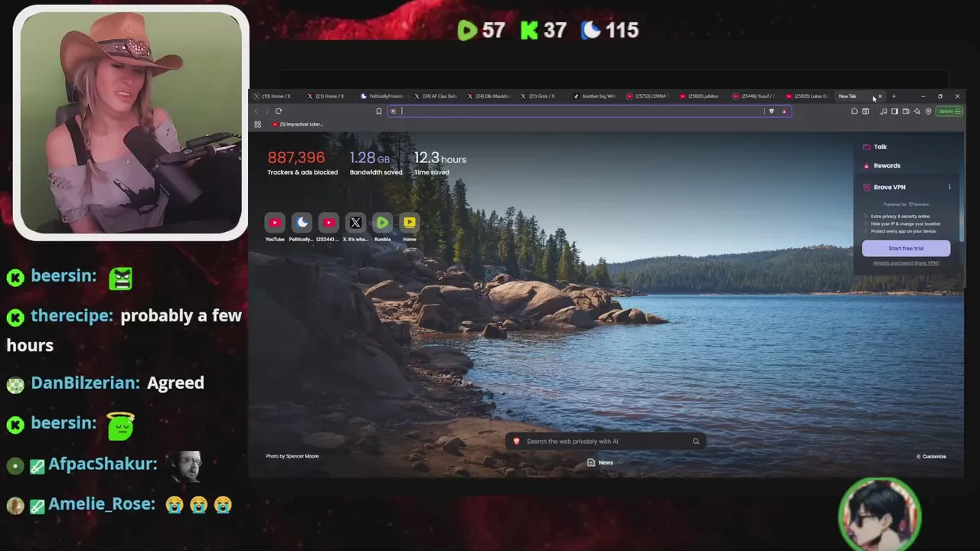Image resolution: width=980 pixels, height=551 pixels.
Task: Switch to the (25753) LORNA tab
Action: click(x=646, y=96)
